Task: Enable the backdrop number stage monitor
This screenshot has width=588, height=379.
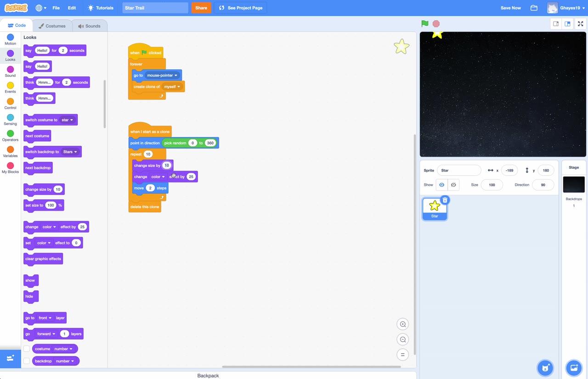Action: pyautogui.click(x=27, y=361)
